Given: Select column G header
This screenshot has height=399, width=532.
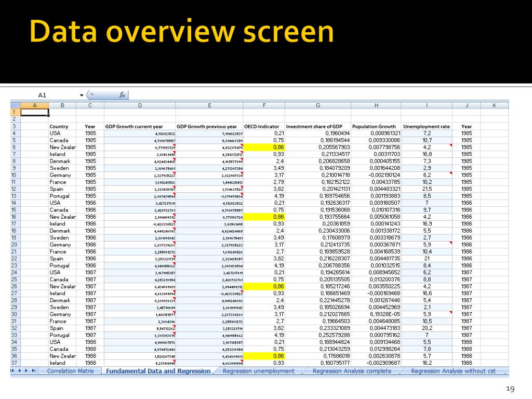Looking at the screenshot, I should point(318,105).
